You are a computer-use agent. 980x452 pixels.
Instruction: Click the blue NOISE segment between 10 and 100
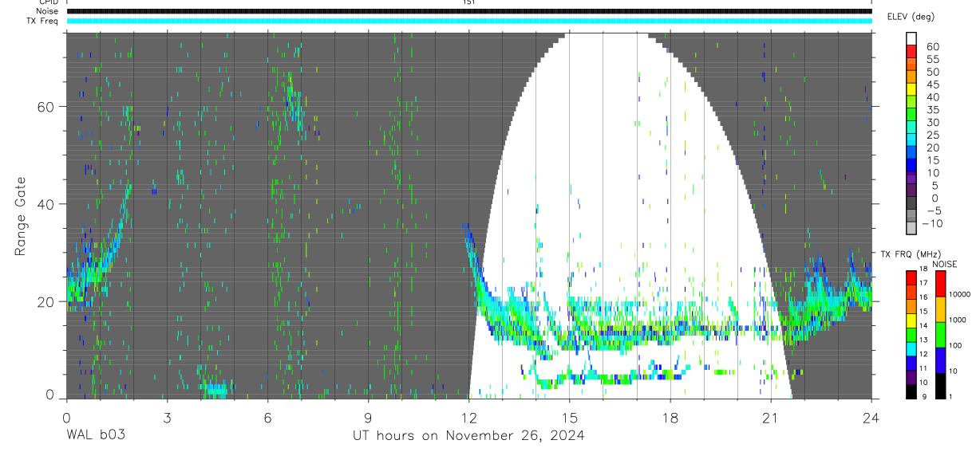[x=940, y=360]
